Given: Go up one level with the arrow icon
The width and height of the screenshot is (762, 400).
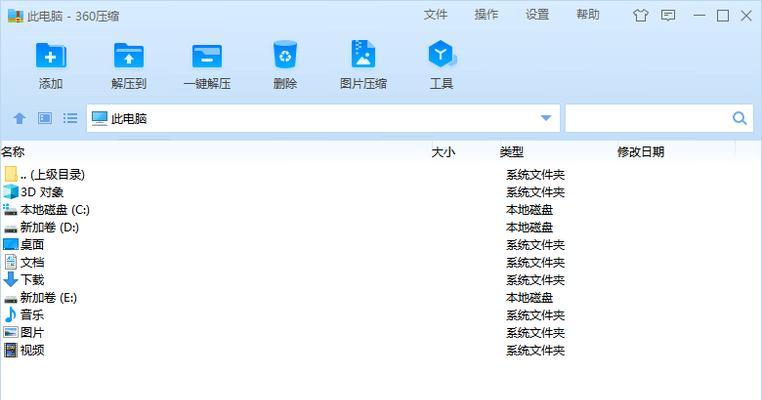Looking at the screenshot, I should 19,118.
